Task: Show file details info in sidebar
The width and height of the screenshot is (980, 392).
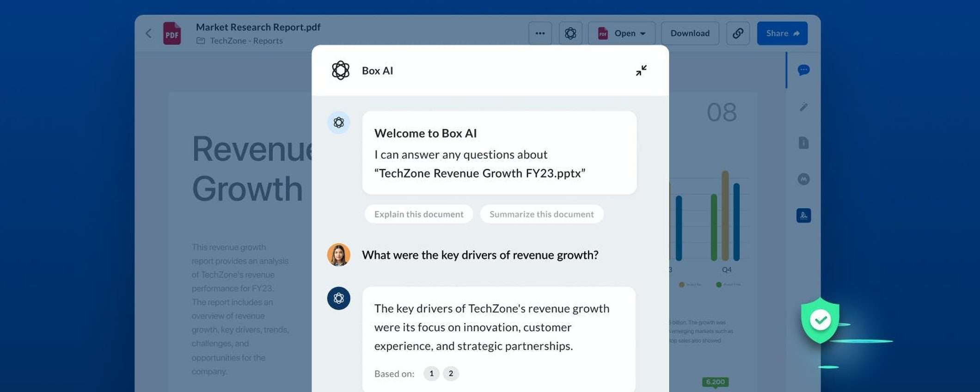Action: coord(803,143)
